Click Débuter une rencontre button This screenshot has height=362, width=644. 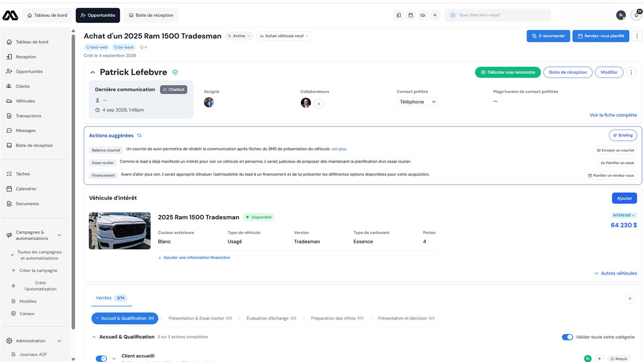[508, 72]
